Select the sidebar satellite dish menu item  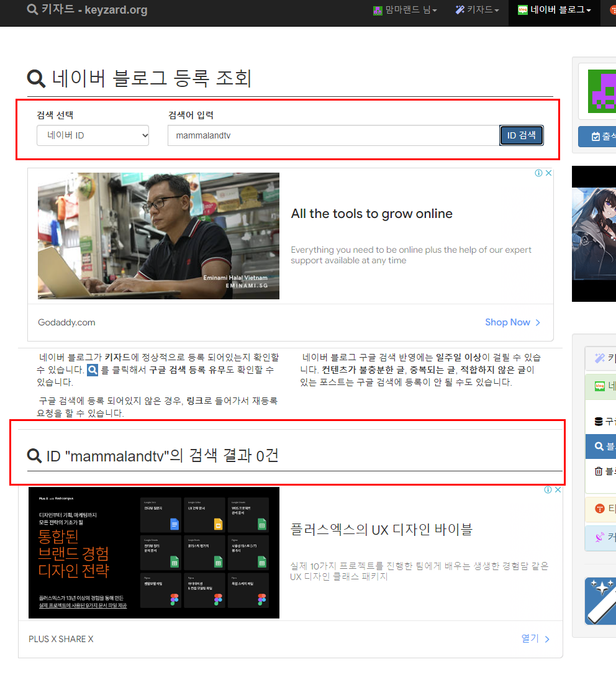pyautogui.click(x=600, y=538)
